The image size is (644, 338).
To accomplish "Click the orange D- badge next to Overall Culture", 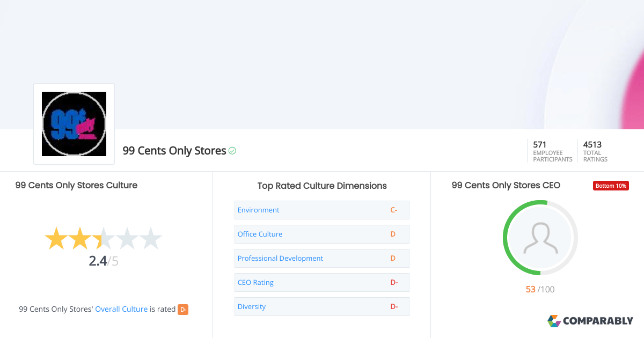I will tap(183, 309).
